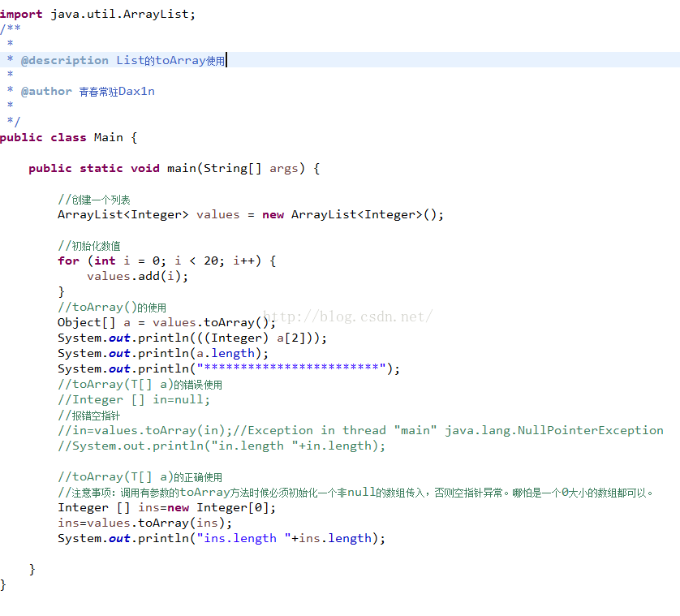Viewport: 680px width, 616px height.
Task: Click the println "ins.length " line
Action: 222,538
